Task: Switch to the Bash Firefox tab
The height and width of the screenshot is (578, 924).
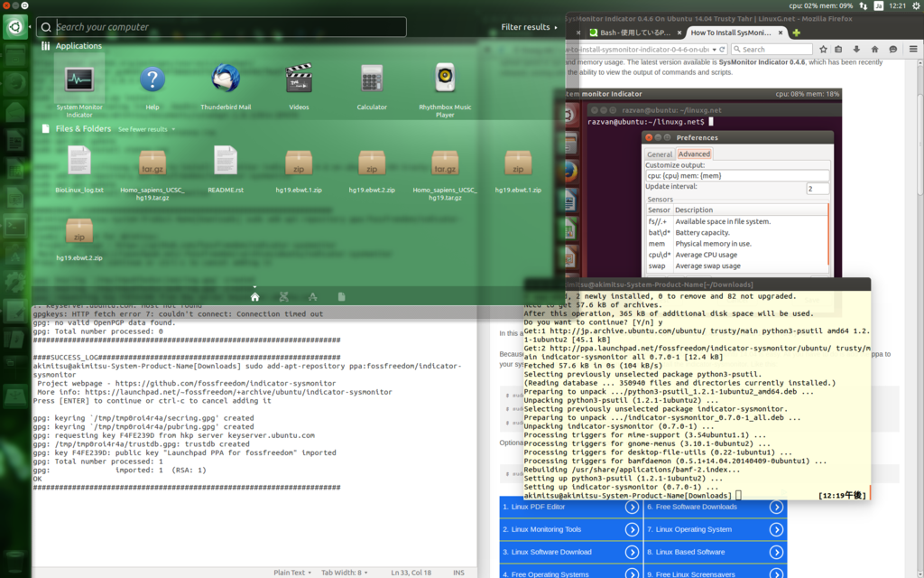Action: pyautogui.click(x=634, y=33)
